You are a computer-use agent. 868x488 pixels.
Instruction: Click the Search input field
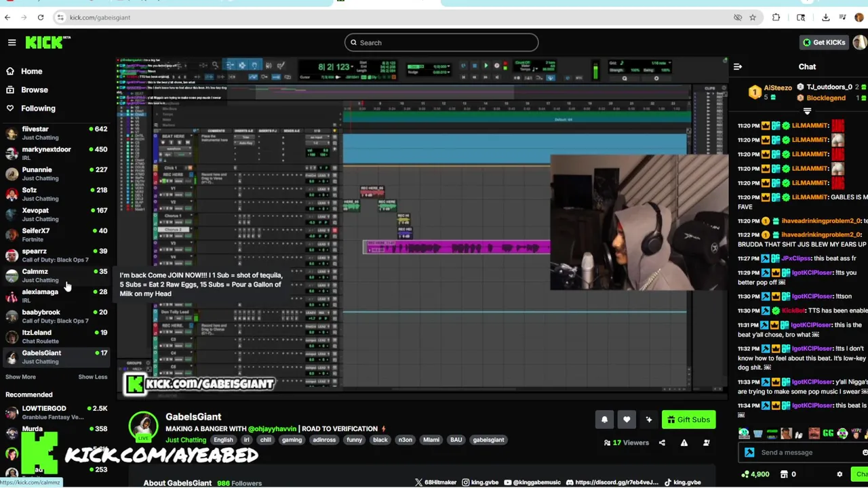441,43
